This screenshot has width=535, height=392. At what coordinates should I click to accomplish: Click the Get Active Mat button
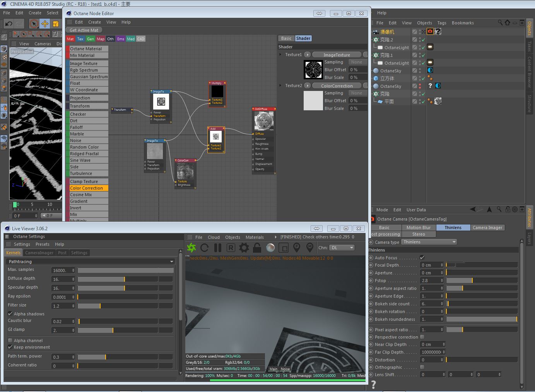tap(84, 30)
